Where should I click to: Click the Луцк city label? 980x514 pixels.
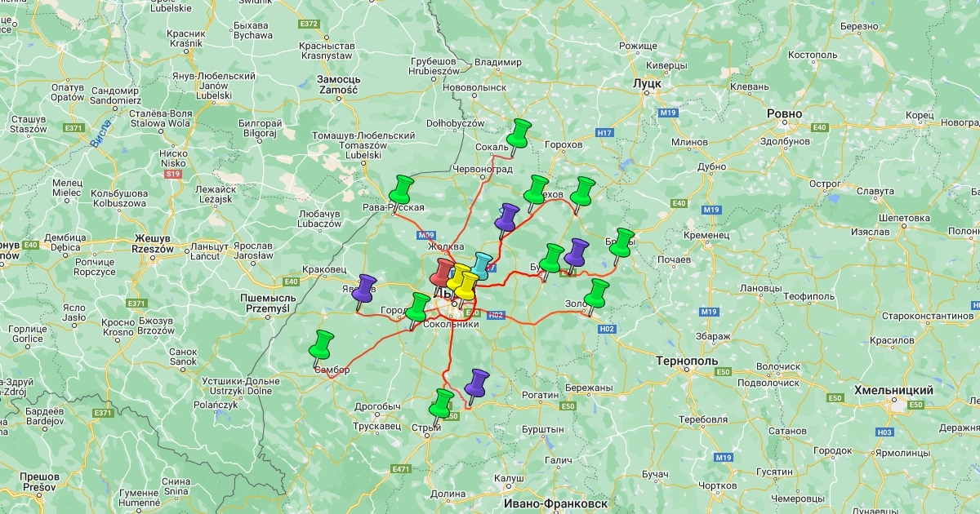647,83
